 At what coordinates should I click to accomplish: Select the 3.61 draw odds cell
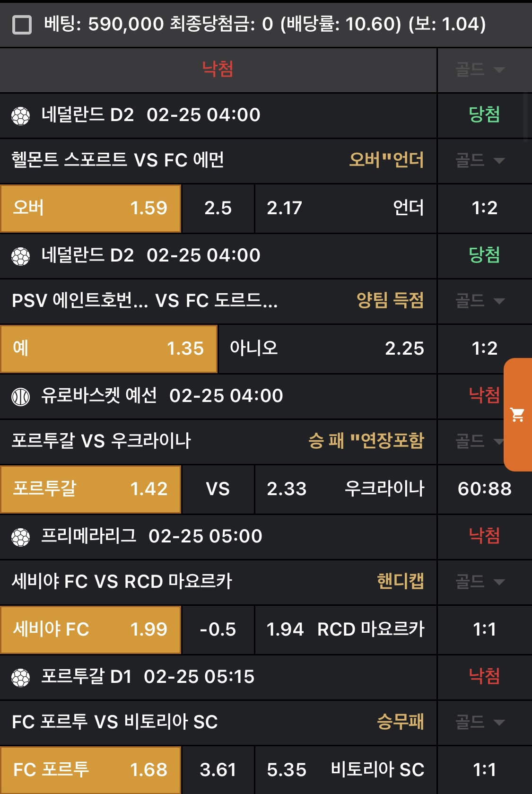point(218,770)
